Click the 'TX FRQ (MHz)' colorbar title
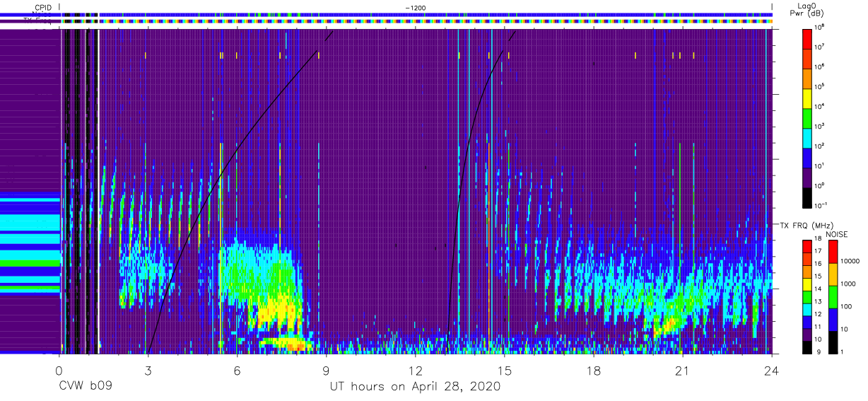 coord(807,225)
